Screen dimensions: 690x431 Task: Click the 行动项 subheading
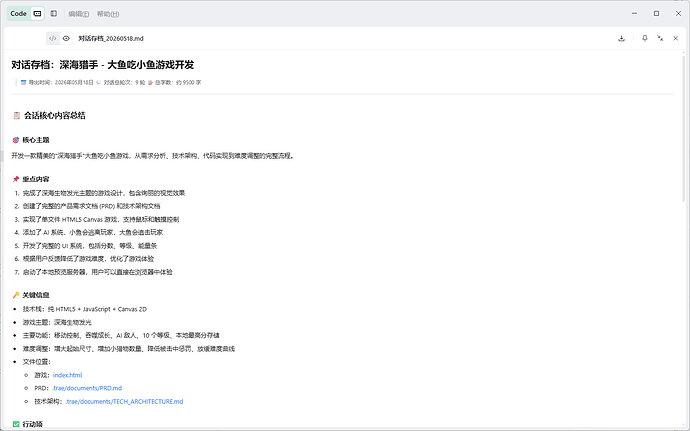[33, 424]
